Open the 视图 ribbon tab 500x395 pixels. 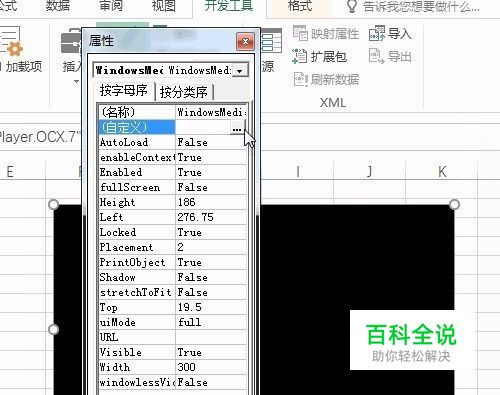pyautogui.click(x=164, y=6)
